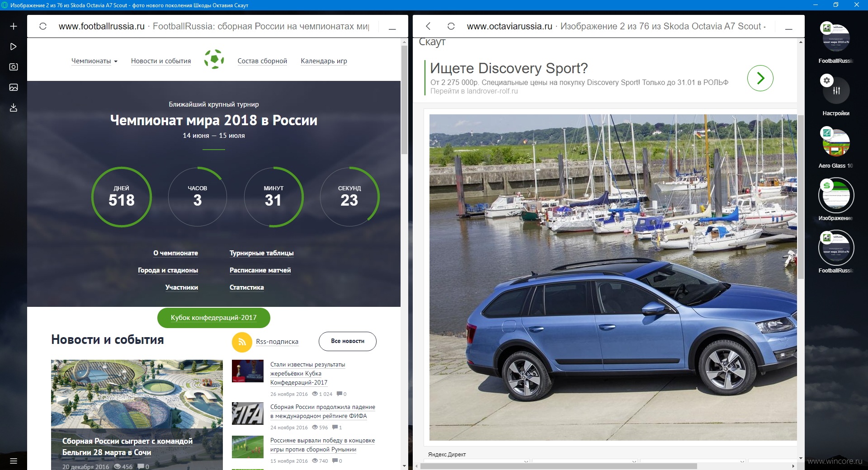
Task: Click the scroll-down arrow of left pane
Action: 404,466
